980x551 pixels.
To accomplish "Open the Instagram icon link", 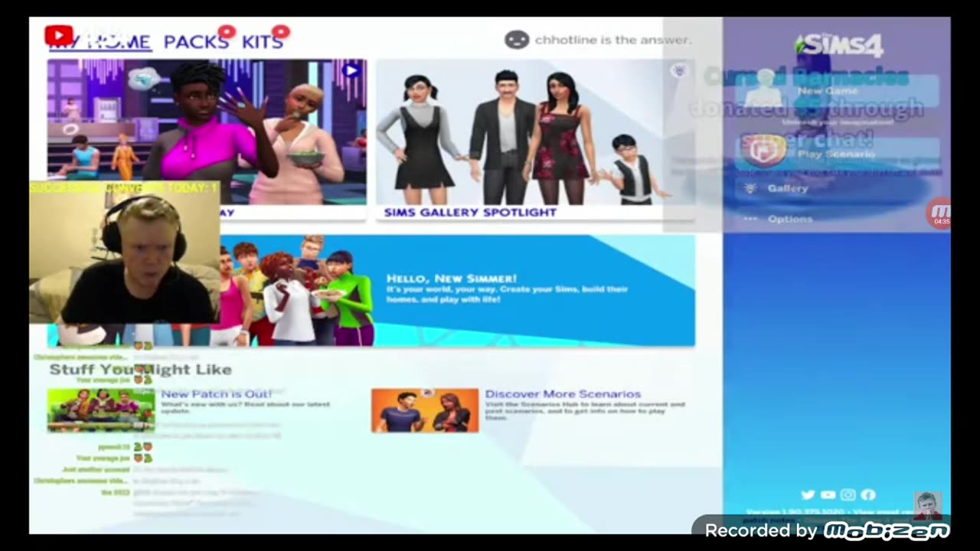I will coord(848,495).
